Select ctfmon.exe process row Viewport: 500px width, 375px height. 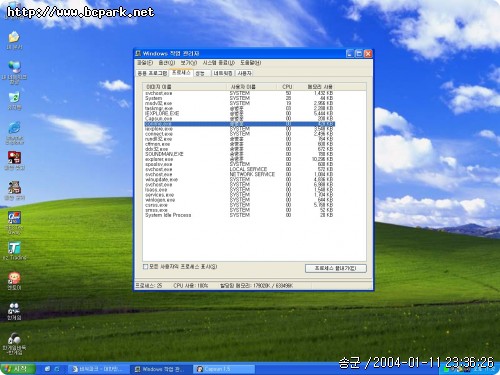pos(239,144)
